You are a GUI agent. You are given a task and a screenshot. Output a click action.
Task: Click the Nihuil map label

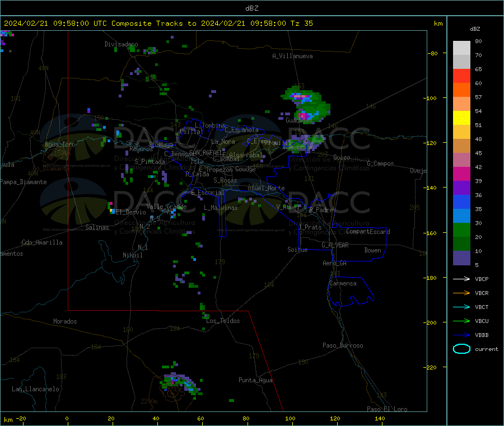[x=132, y=255]
